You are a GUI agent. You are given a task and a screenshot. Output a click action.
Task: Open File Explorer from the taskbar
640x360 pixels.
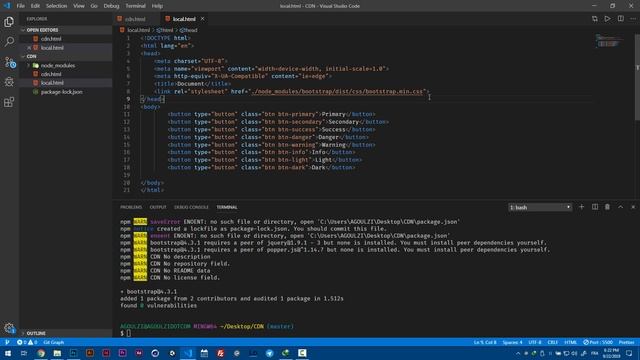[x=57, y=353]
